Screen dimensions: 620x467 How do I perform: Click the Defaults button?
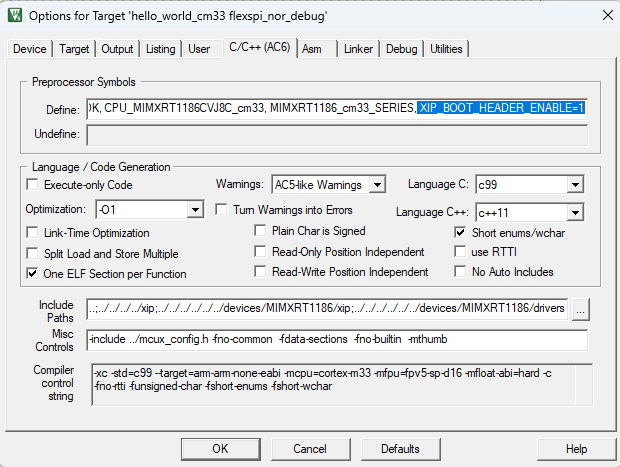400,449
